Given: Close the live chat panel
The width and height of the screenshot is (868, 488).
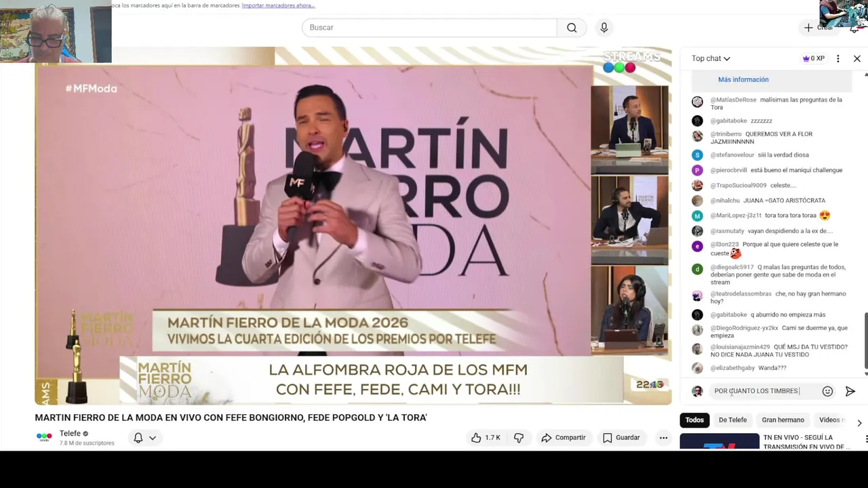Looking at the screenshot, I should click(856, 59).
